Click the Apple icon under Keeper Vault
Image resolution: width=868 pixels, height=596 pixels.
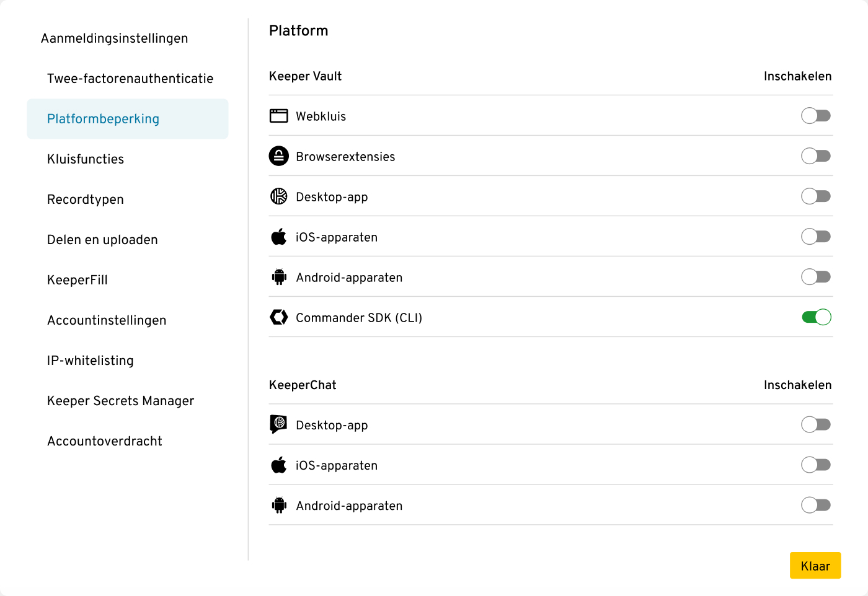click(279, 237)
